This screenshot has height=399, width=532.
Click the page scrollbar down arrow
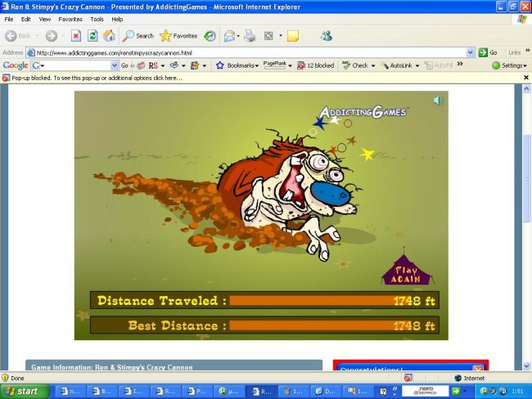pyautogui.click(x=526, y=366)
